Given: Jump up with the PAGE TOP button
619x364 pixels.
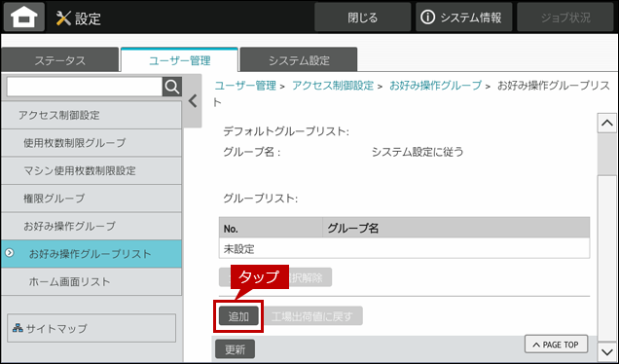Looking at the screenshot, I should pyautogui.click(x=556, y=345).
